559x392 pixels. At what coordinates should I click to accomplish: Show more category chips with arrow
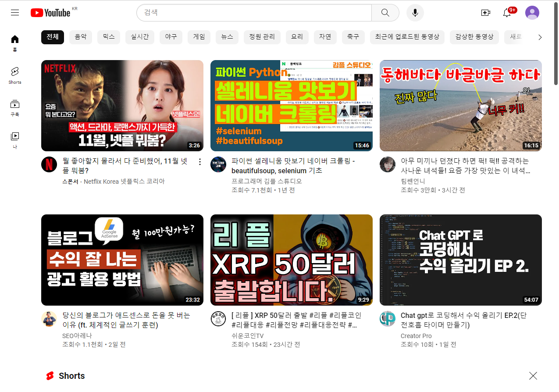click(x=540, y=37)
